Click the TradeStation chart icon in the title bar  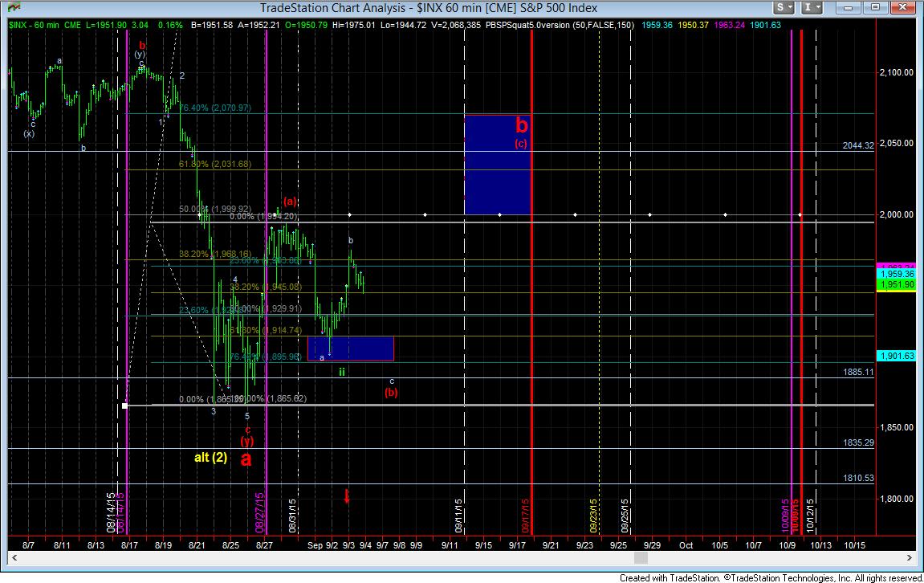tap(13, 8)
